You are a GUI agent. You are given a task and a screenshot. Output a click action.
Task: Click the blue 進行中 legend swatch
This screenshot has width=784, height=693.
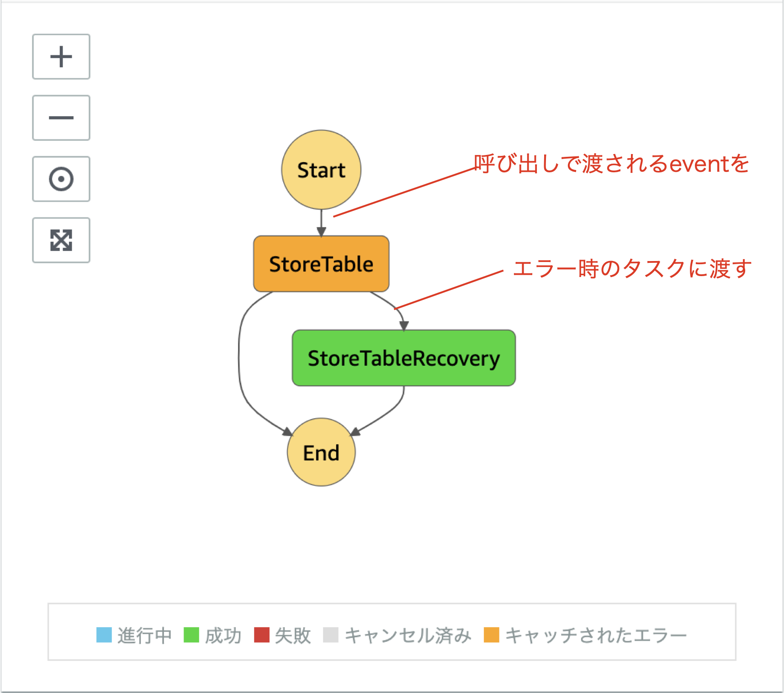tap(104, 635)
